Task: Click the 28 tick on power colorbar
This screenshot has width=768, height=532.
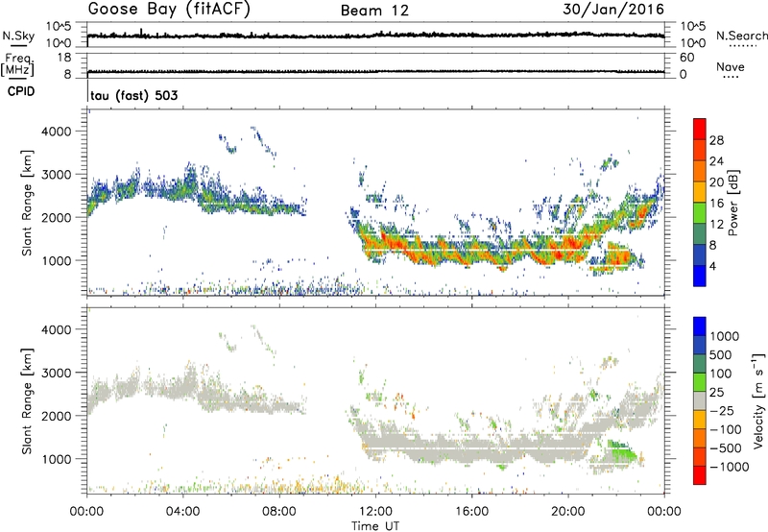Action: click(x=716, y=140)
